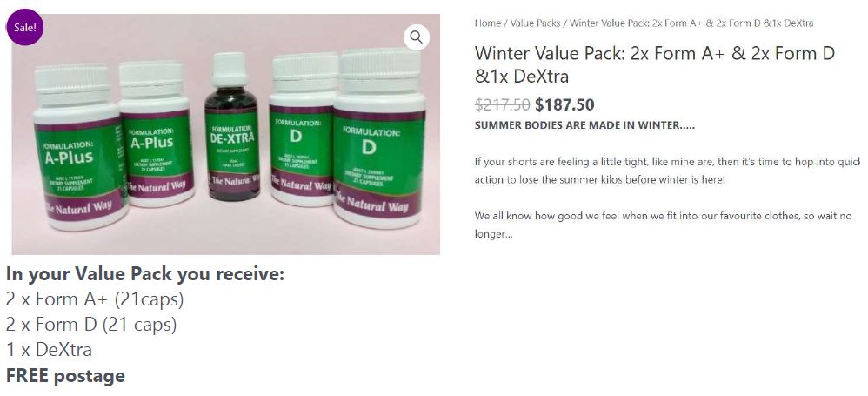
Task: Click the 'In your Value Pack you receive' heading
Action: [x=145, y=273]
